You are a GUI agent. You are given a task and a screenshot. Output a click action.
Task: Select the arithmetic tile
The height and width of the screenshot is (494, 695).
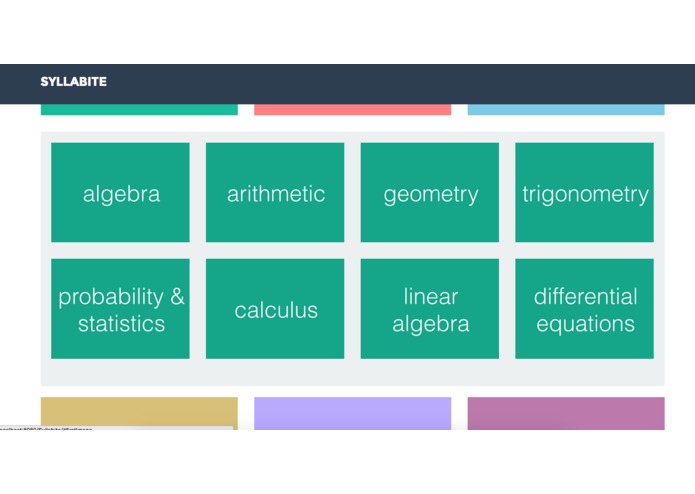coord(275,192)
